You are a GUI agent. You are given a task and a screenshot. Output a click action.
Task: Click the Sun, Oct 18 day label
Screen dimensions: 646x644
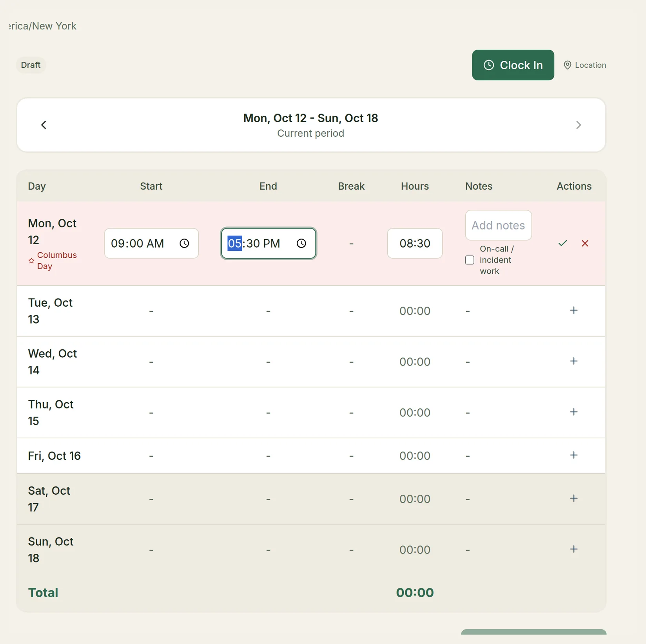51,550
